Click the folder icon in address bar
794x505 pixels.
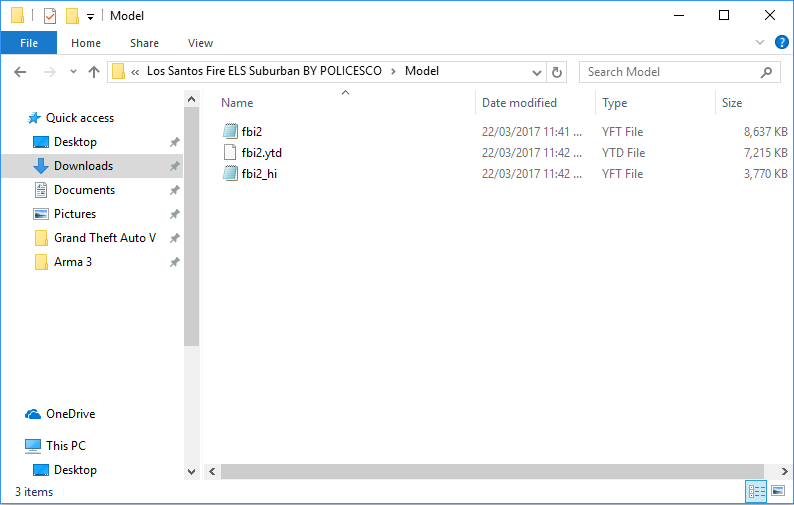(x=118, y=71)
